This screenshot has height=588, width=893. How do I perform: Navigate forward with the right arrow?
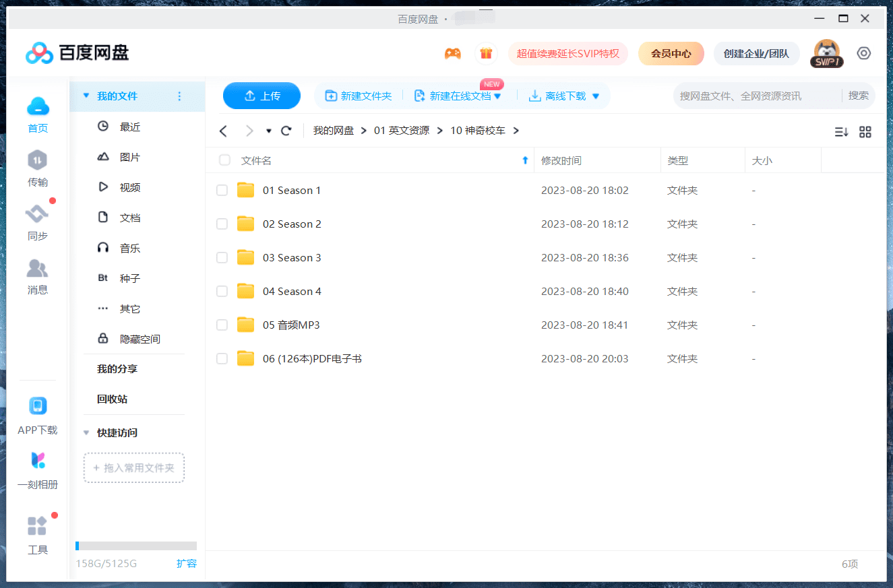coord(249,131)
